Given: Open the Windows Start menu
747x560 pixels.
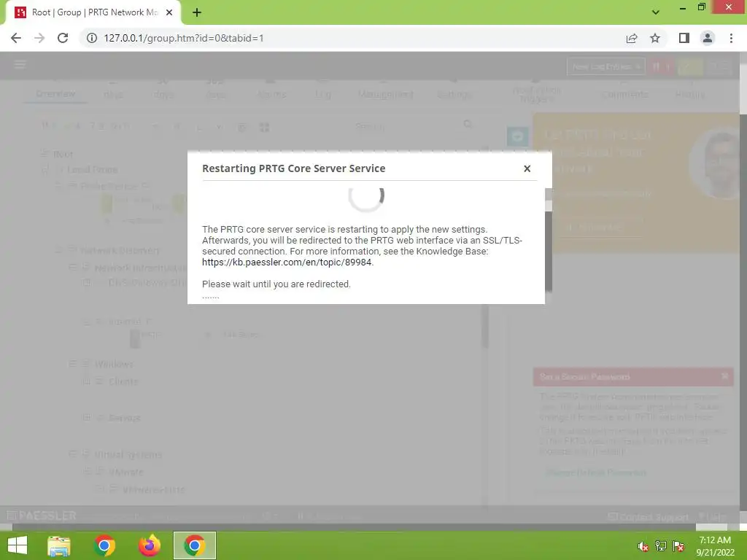Looking at the screenshot, I should [x=18, y=545].
